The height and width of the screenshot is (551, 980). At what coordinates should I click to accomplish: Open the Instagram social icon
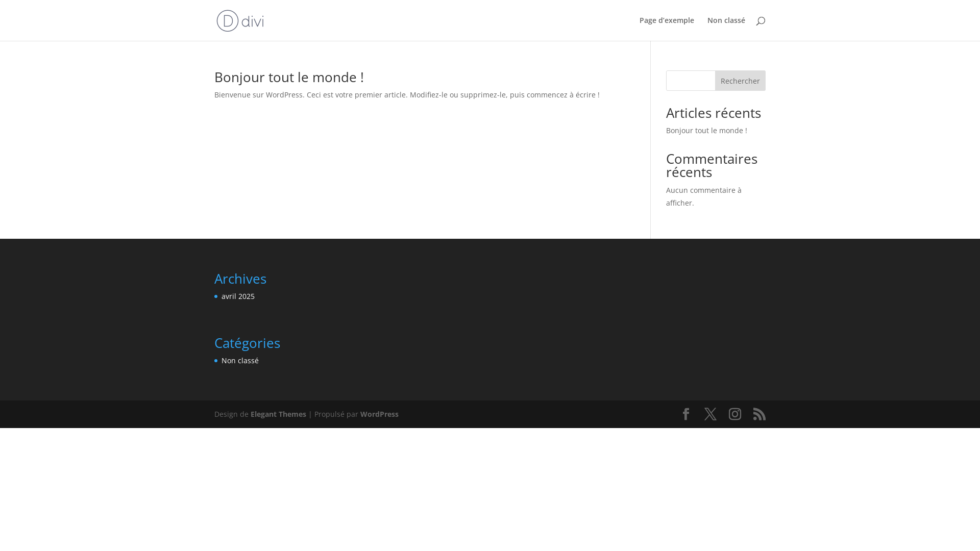(735, 414)
